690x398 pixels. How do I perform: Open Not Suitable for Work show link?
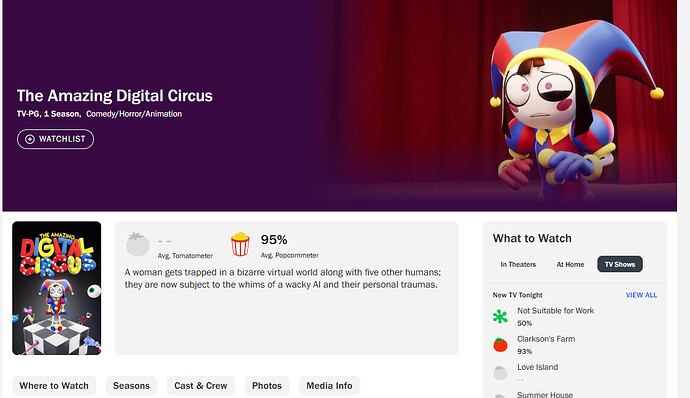556,311
